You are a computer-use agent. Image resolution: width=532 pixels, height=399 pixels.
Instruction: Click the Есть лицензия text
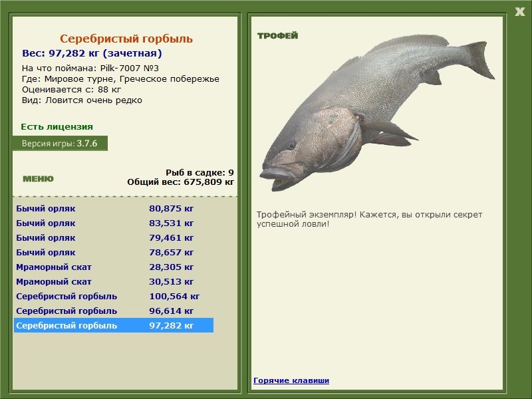tap(57, 126)
